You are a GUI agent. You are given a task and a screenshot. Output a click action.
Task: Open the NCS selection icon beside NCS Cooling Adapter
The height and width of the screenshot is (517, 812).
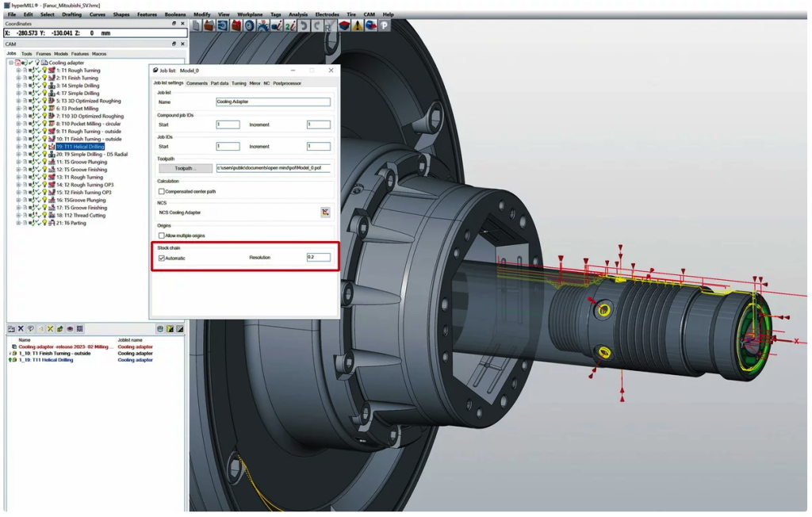pyautogui.click(x=326, y=212)
